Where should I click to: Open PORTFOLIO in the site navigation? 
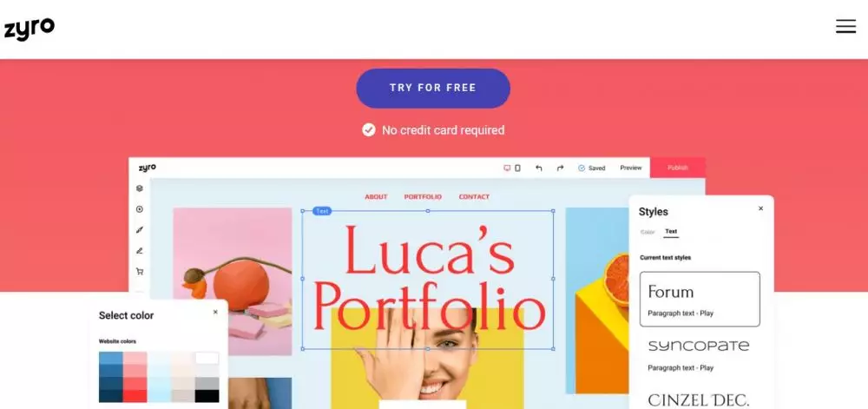pyautogui.click(x=423, y=197)
